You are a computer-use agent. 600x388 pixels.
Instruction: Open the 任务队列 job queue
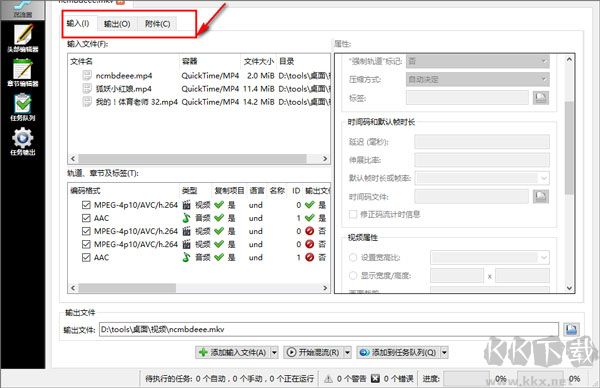[23, 107]
